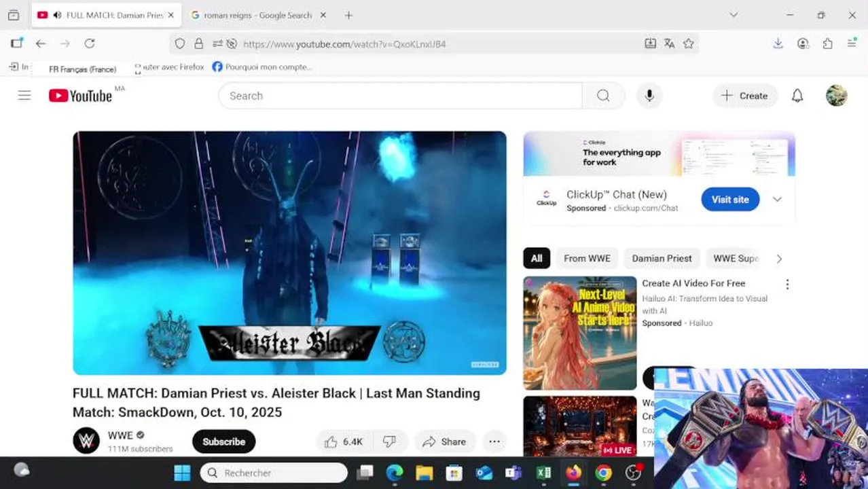
Task: Reload the page in Firefox
Action: coord(90,43)
